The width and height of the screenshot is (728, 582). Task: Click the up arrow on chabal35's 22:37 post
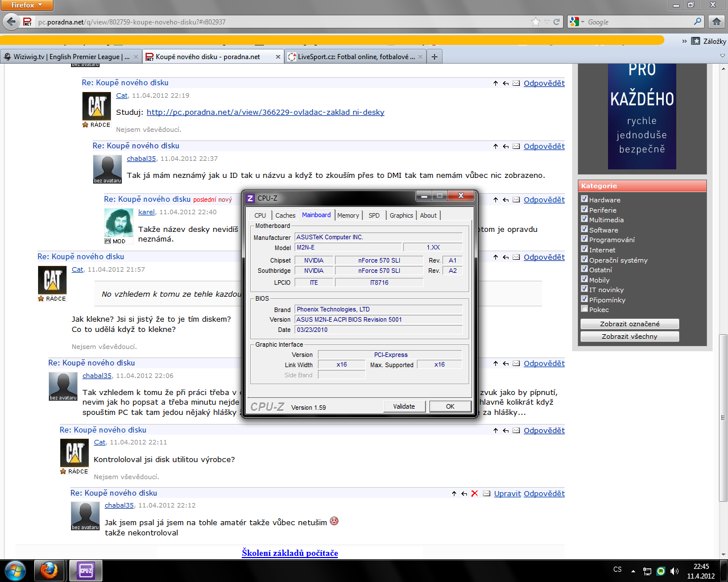pyautogui.click(x=496, y=146)
